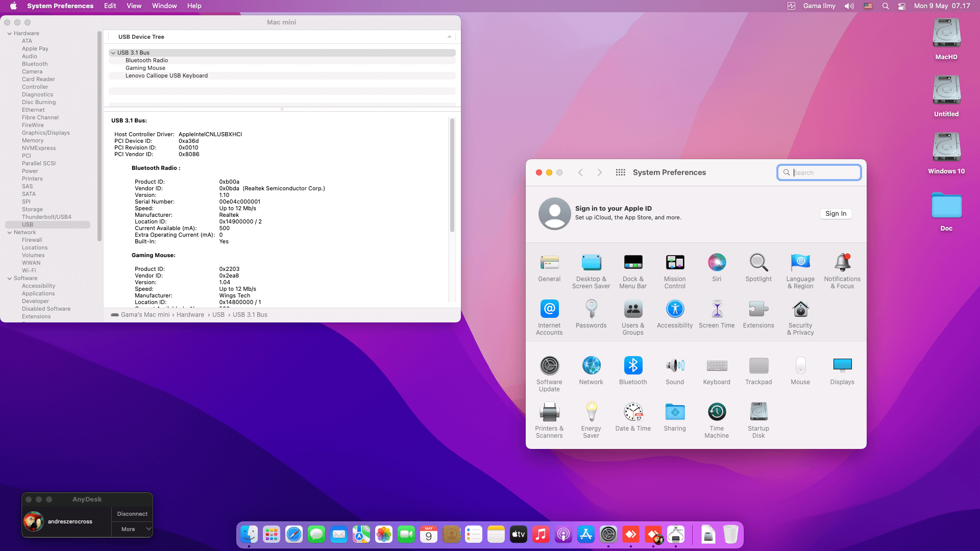Open Bluetooth preferences pane
The image size is (980, 551).
tap(633, 371)
